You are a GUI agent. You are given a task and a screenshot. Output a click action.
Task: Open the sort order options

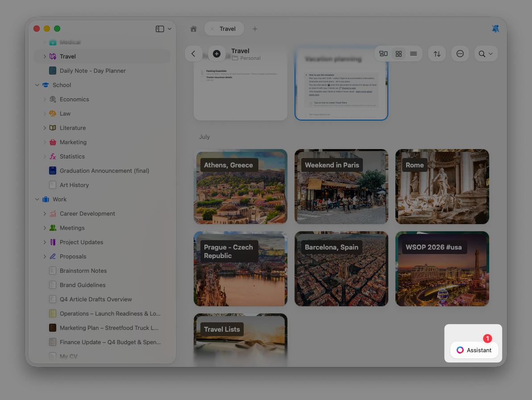click(437, 54)
